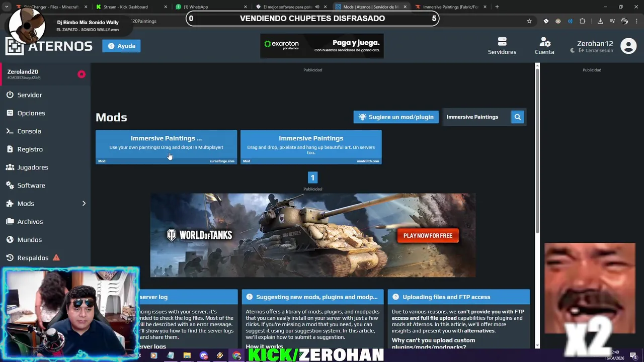
Task: Open Chrome downloads icon
Action: 600,21
